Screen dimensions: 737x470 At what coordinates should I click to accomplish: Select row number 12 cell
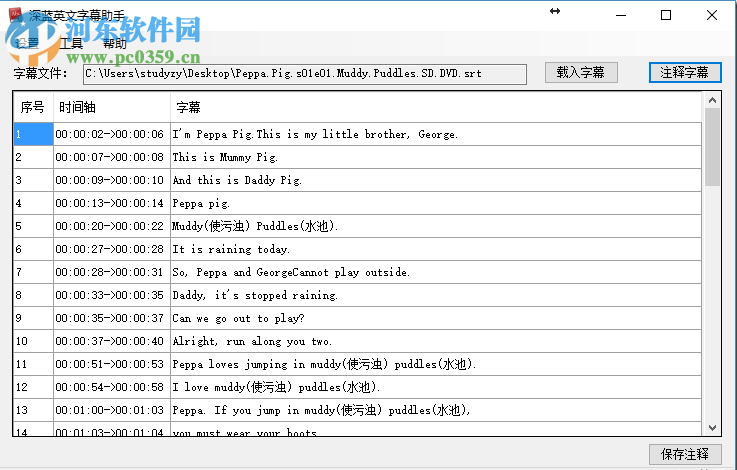[33, 387]
